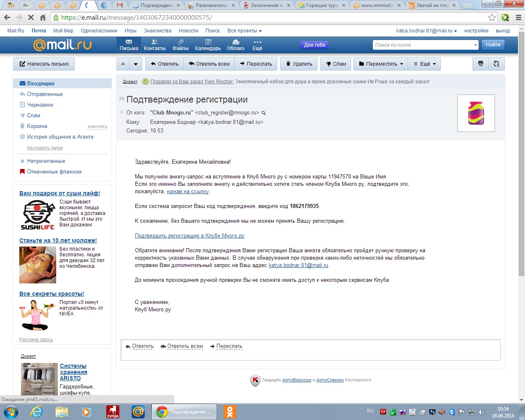The width and height of the screenshot is (525, 420).
Task: Click очистить next to Корзина
Action: [98, 127]
